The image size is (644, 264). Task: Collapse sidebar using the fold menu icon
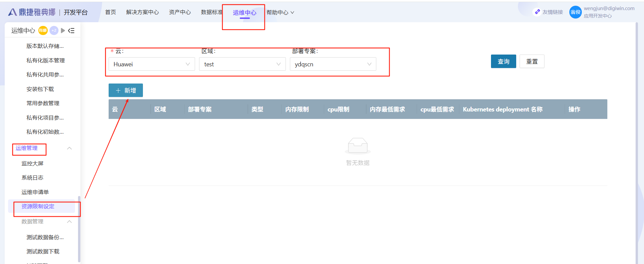click(x=71, y=31)
